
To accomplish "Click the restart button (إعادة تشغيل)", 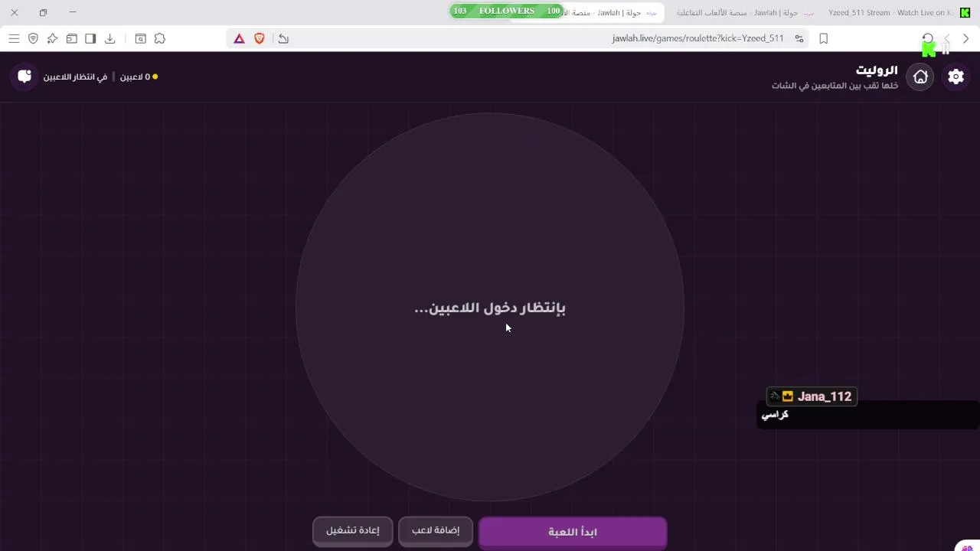I will tap(353, 530).
